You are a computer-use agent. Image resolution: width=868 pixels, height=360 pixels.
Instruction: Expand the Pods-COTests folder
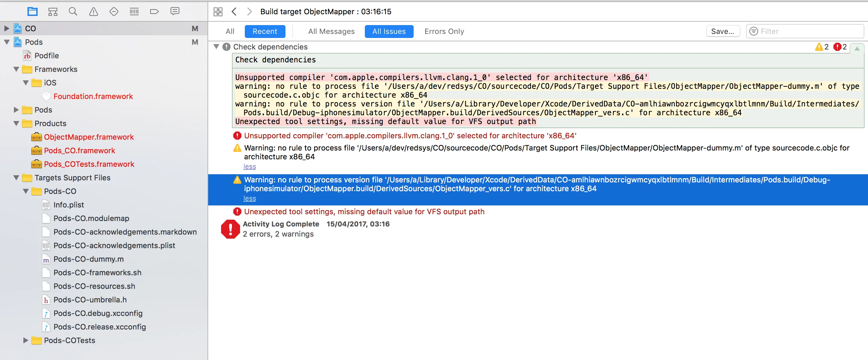tap(25, 340)
